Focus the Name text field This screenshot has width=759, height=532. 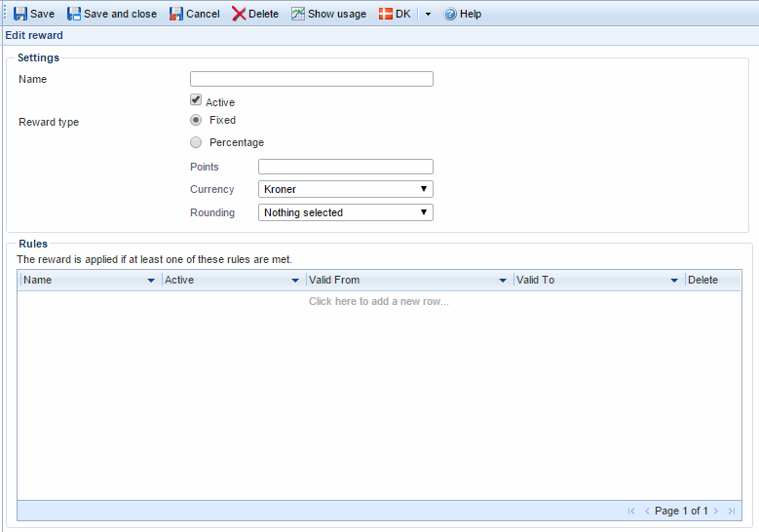[311, 79]
